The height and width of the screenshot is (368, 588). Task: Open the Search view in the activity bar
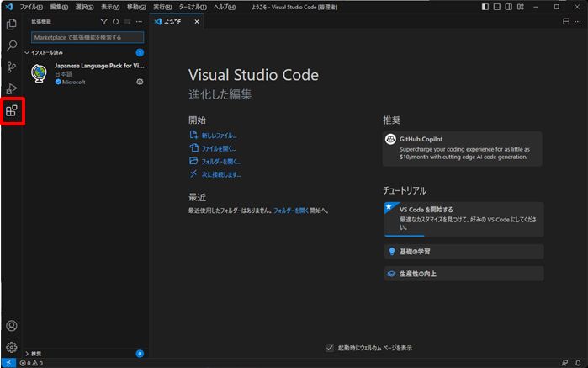coord(12,45)
